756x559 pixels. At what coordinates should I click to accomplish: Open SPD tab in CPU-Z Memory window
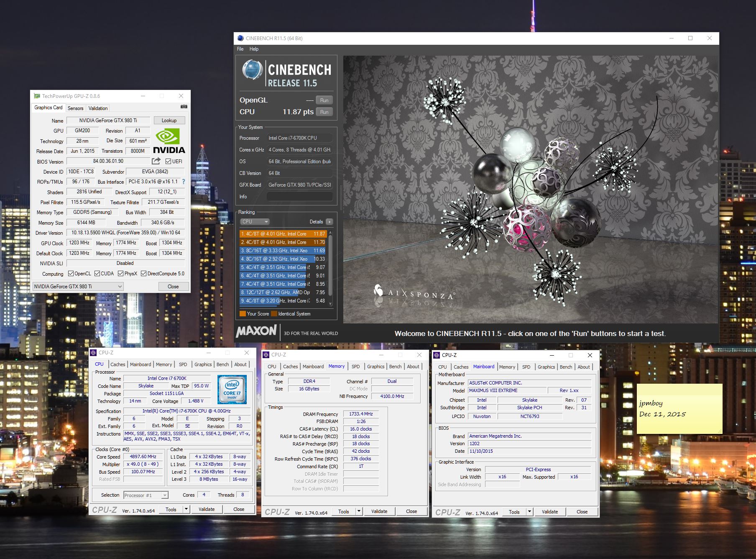[355, 367]
